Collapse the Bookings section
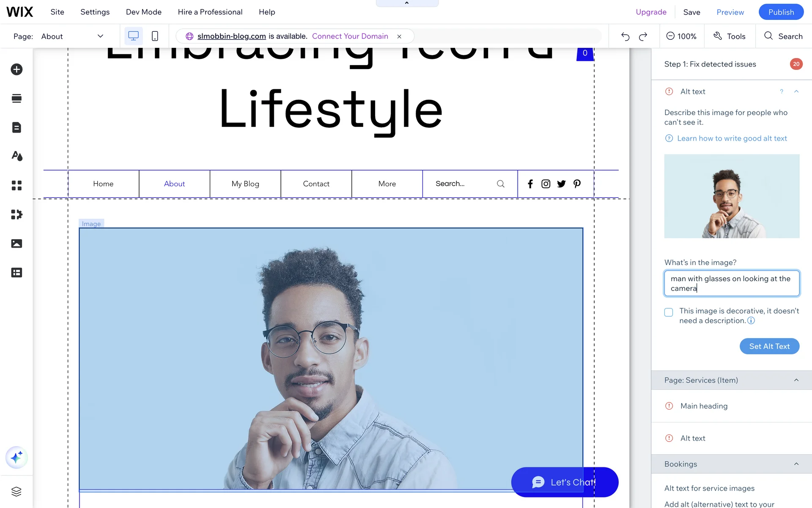Screen dimensions: 812x508 tap(796, 464)
